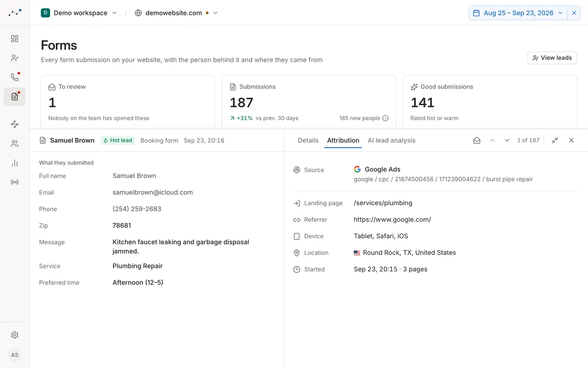
Task: Open the Good submissions card
Action: (490, 102)
